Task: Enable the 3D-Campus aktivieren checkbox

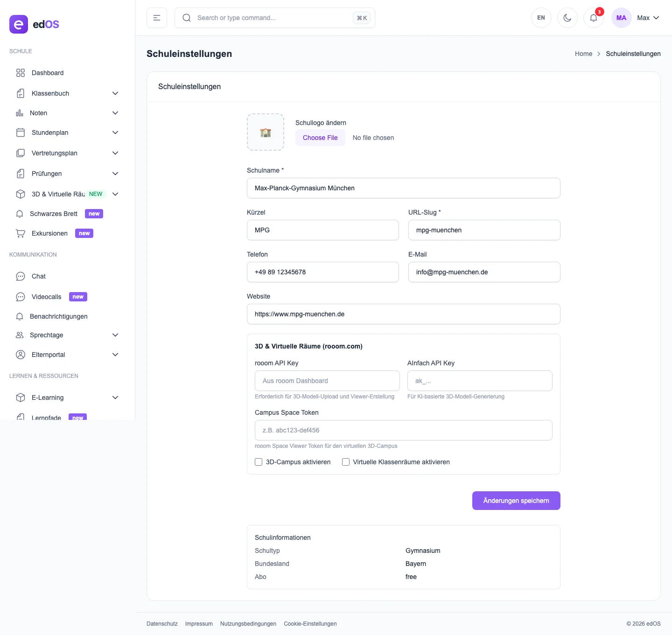Action: (259, 462)
